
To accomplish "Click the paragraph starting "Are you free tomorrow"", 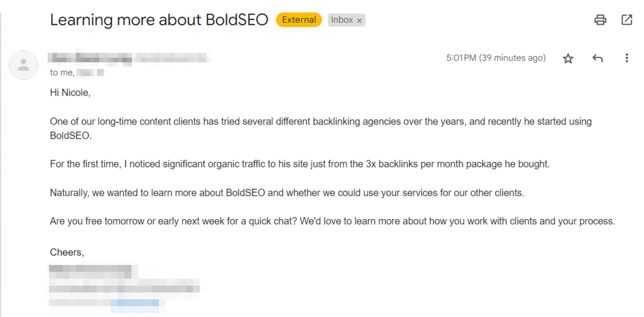I will pos(332,221).
